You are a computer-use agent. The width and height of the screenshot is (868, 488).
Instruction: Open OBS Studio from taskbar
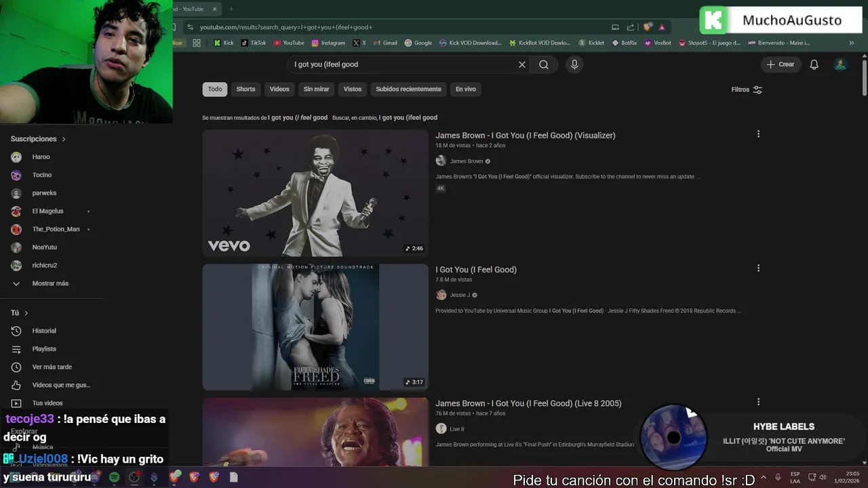[x=134, y=477]
